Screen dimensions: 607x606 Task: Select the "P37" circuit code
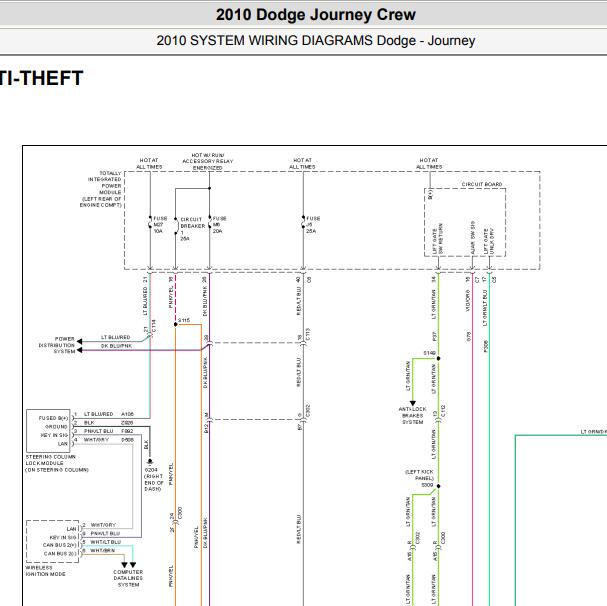pos(434,336)
